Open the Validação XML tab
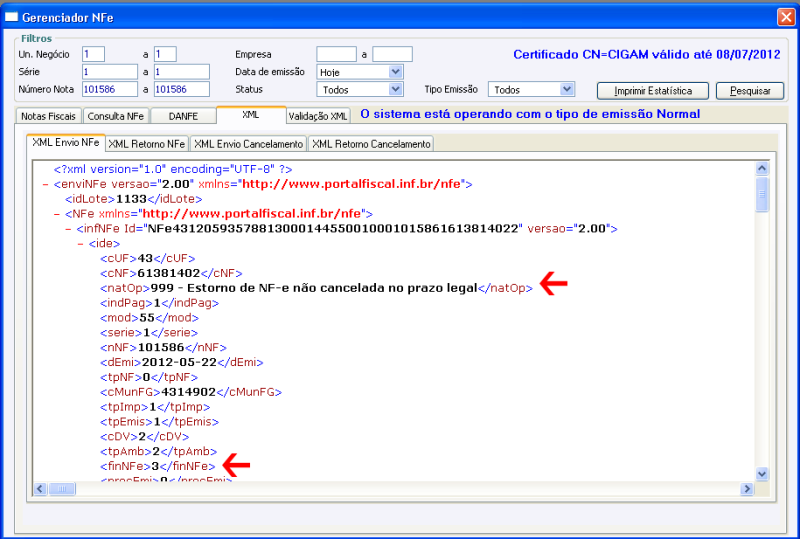The width and height of the screenshot is (800, 539). [318, 116]
